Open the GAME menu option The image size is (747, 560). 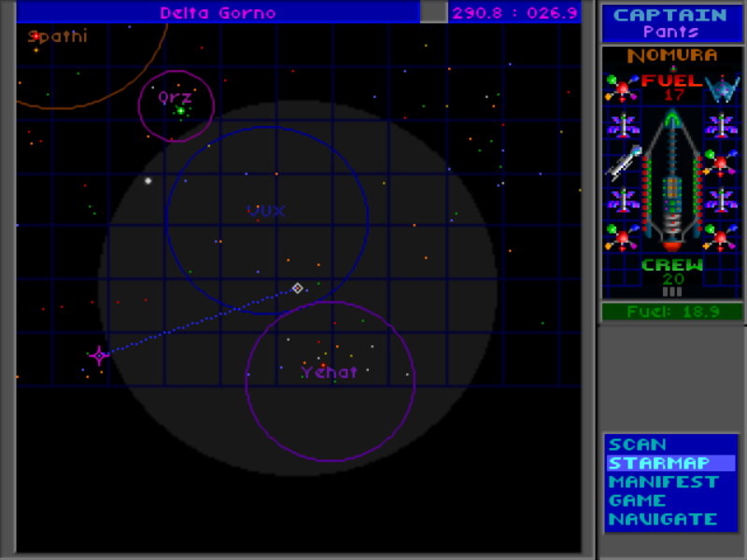[637, 500]
